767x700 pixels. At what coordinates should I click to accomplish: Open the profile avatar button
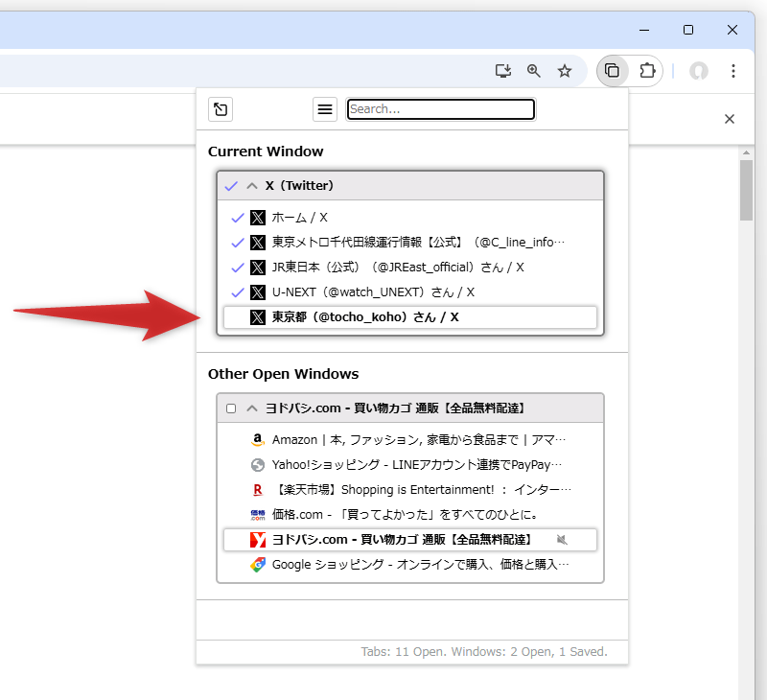(699, 71)
